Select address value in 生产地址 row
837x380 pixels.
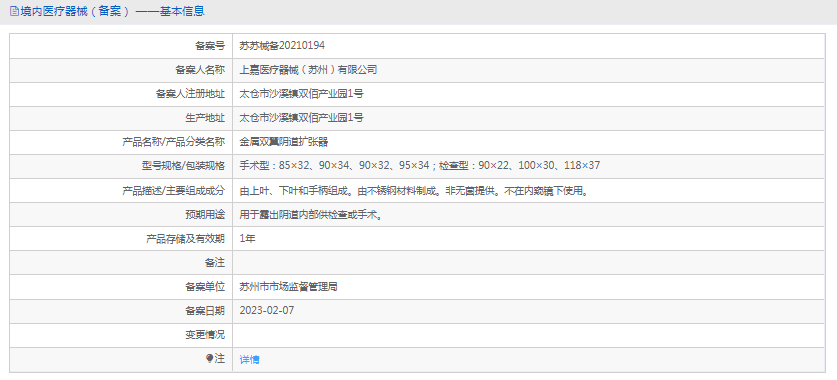[x=302, y=118]
